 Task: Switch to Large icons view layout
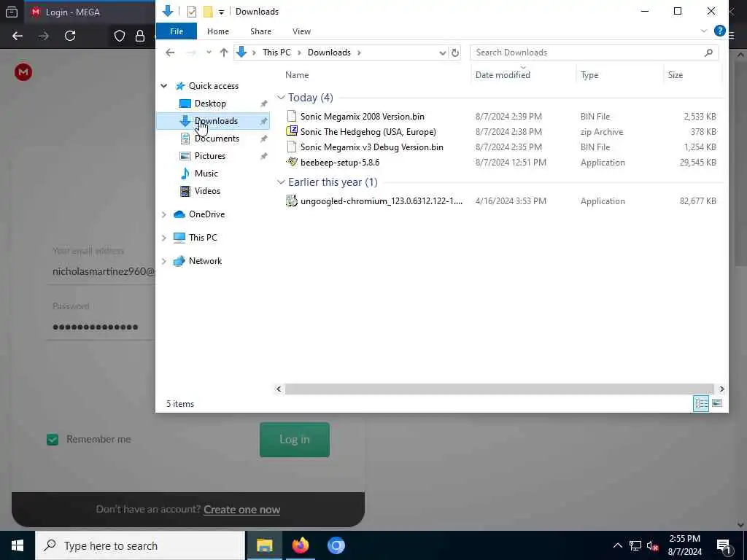(716, 404)
